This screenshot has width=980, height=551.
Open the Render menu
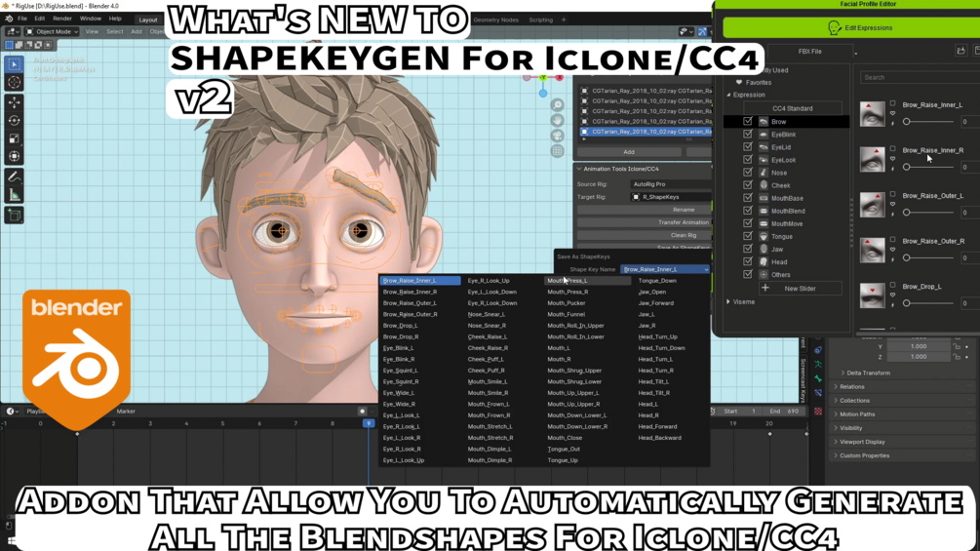tap(62, 19)
